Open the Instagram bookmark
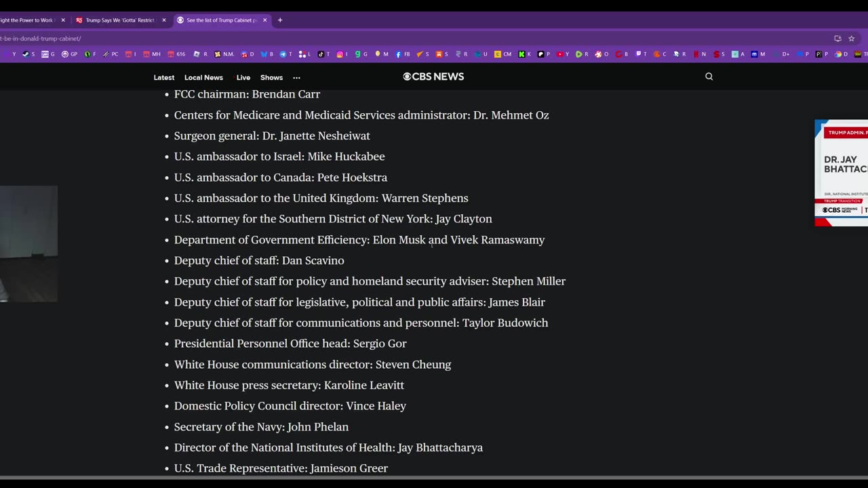This screenshot has width=868, height=488. pyautogui.click(x=342, y=54)
